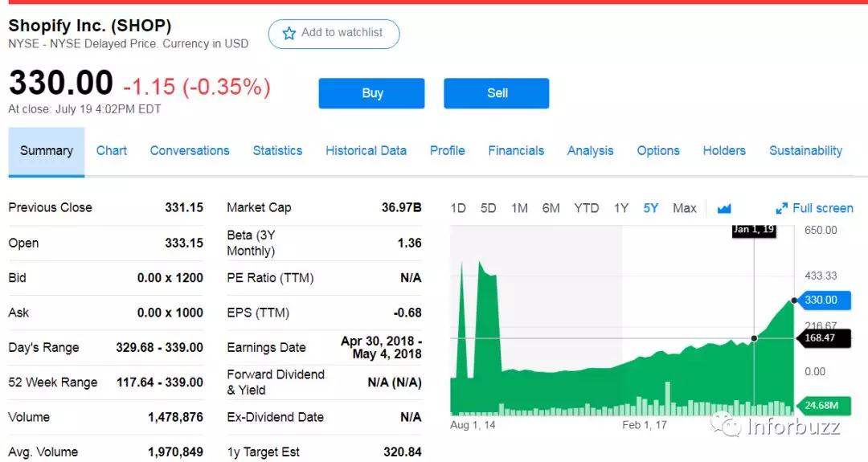Screen dimensions: 868x462
Task: Select the 5Y chart range
Action: 651,208
